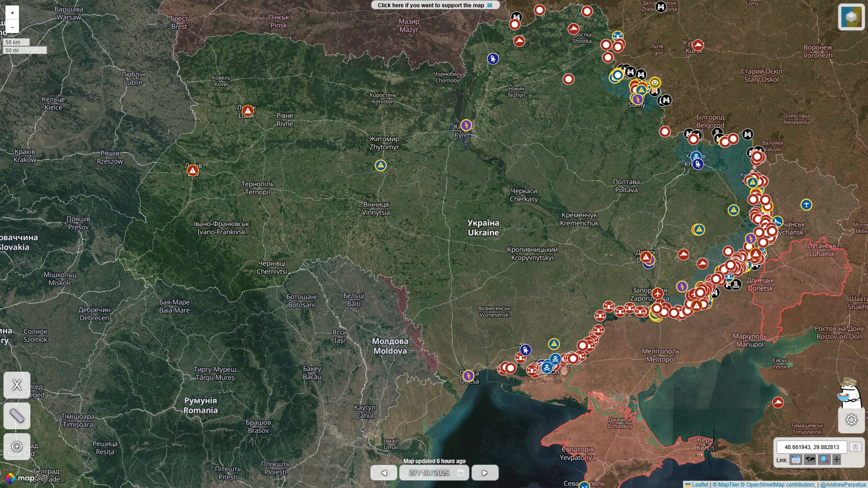The image size is (868, 488).
Task: Zoom in on the map
Action: (x=12, y=13)
